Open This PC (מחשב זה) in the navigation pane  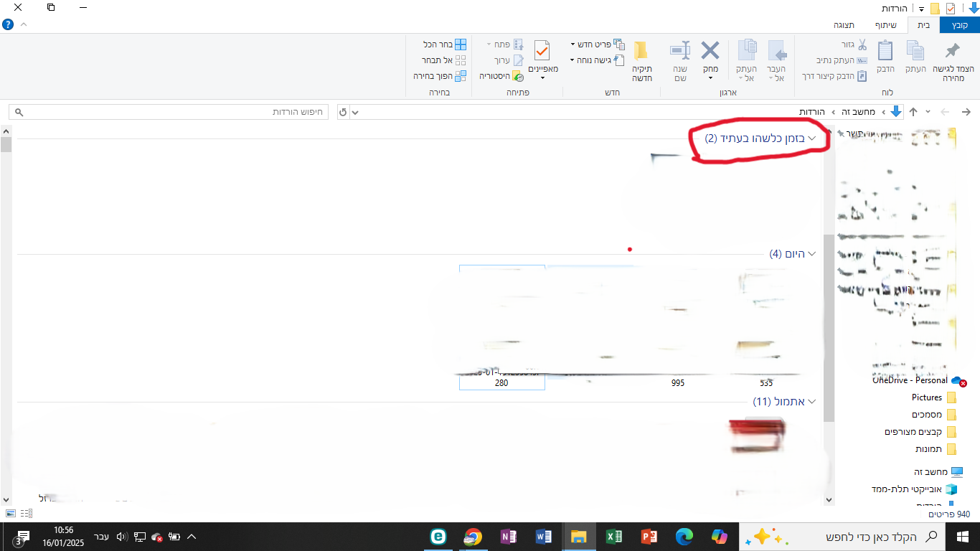coord(938,472)
